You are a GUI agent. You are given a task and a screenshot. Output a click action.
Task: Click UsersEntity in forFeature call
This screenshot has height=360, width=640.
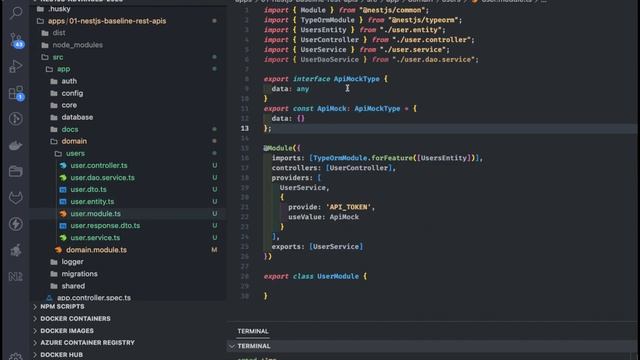tap(444, 158)
